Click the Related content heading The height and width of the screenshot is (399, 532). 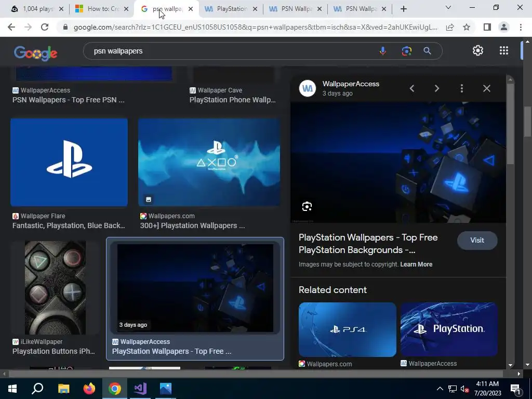[x=332, y=290]
